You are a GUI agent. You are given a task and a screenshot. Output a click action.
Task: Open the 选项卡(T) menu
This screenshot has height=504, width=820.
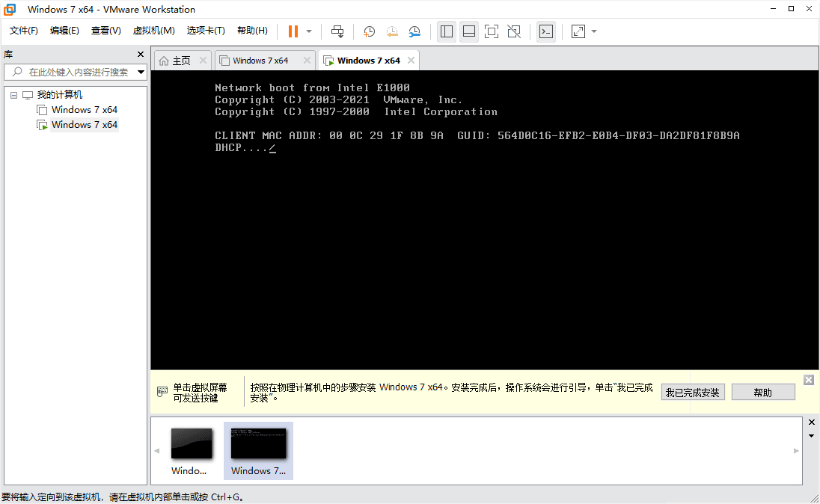click(206, 31)
